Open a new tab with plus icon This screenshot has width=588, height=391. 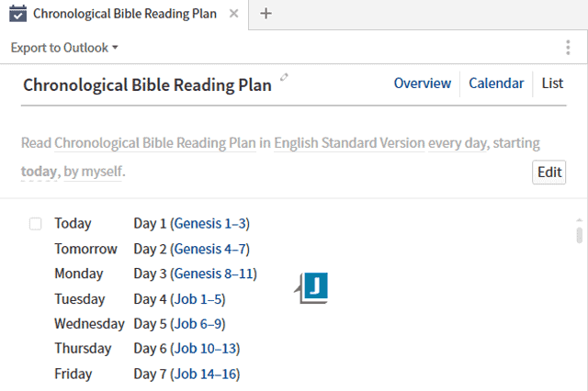266,14
